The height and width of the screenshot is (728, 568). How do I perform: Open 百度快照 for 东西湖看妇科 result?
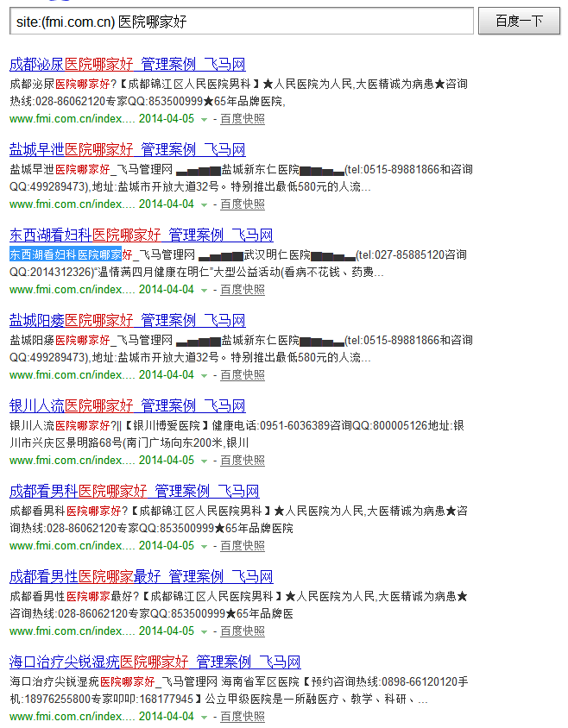click(x=243, y=290)
